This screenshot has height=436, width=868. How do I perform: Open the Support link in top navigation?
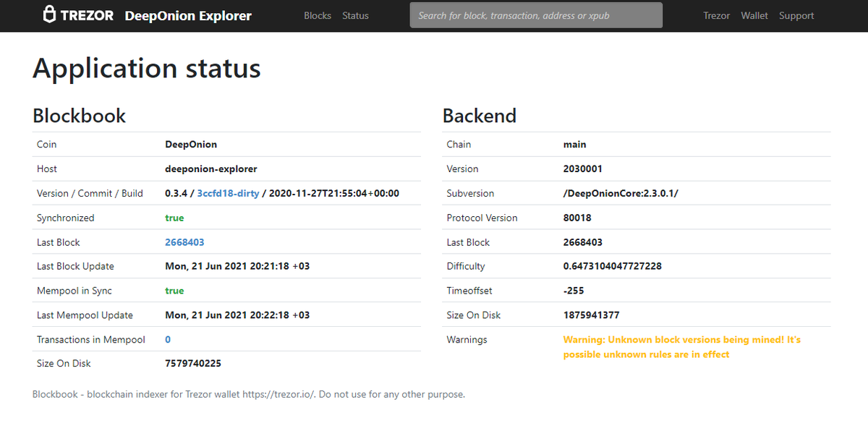796,15
